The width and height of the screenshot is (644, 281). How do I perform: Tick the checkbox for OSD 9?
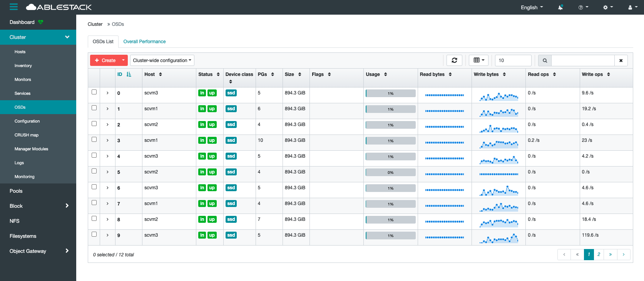[x=94, y=234]
